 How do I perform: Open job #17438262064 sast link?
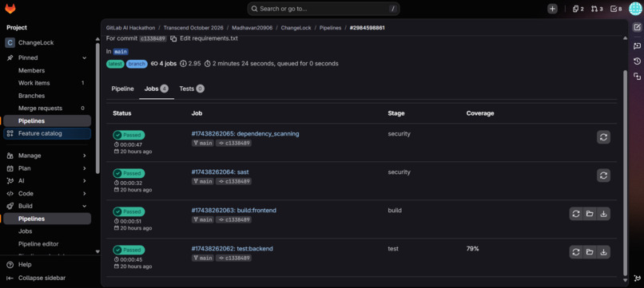click(x=220, y=172)
